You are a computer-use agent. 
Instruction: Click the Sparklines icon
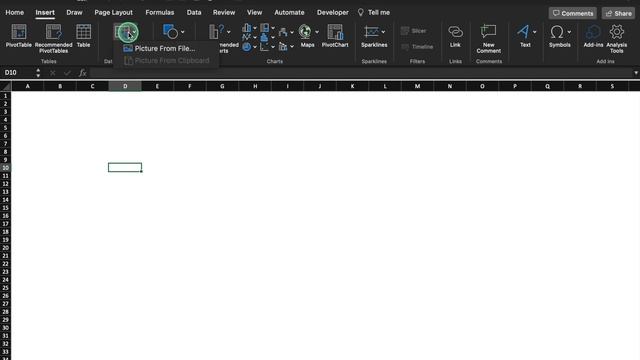click(x=371, y=32)
